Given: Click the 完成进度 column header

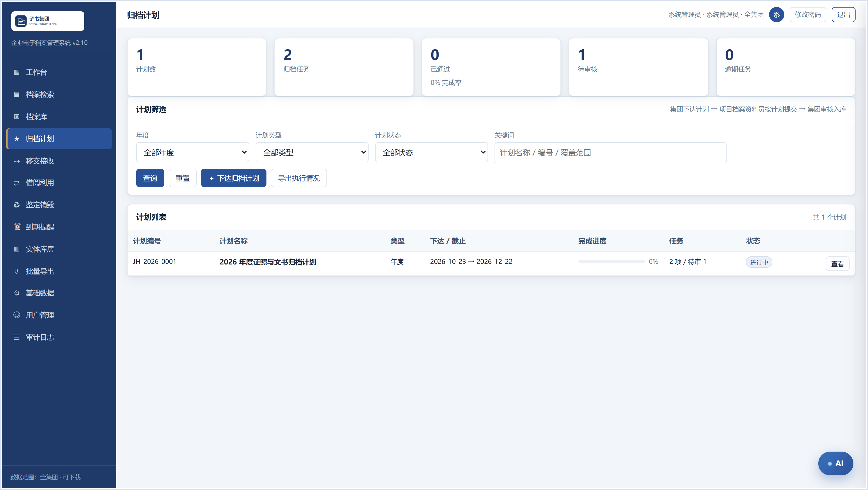Looking at the screenshot, I should [x=592, y=241].
